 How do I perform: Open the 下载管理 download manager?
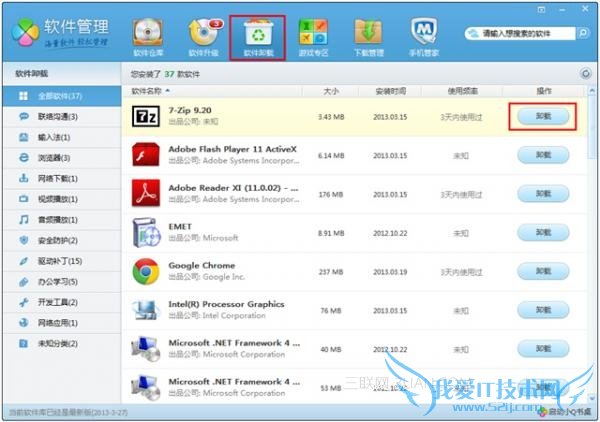(368, 37)
